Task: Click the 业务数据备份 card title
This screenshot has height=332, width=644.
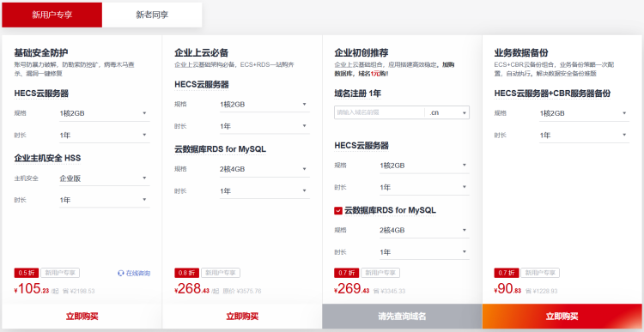Action: click(521, 52)
